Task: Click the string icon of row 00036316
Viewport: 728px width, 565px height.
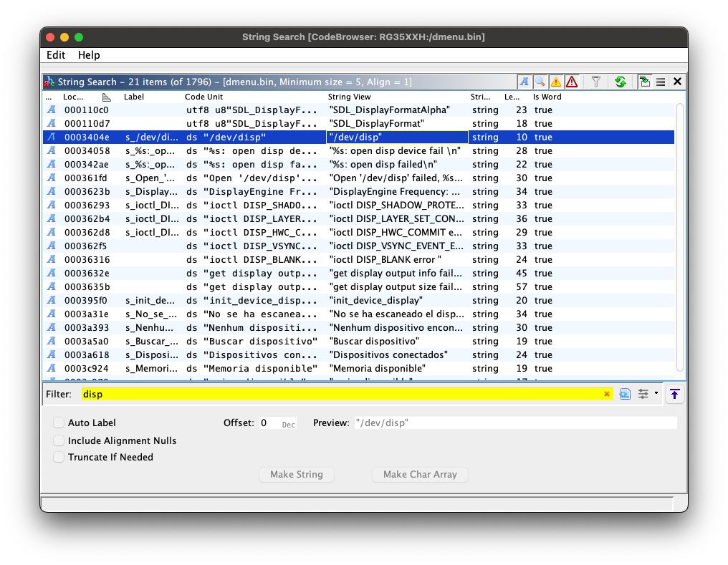Action: (x=51, y=260)
